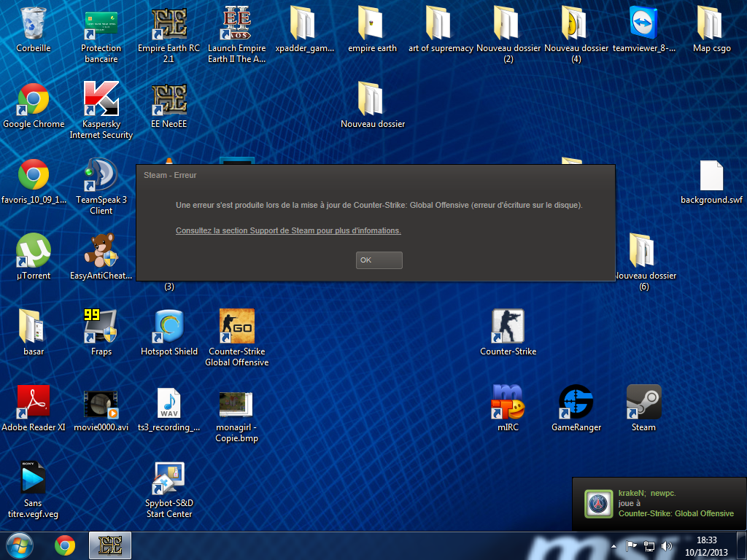
Task: Select the Empire Earth taskbar button
Action: pyautogui.click(x=109, y=545)
